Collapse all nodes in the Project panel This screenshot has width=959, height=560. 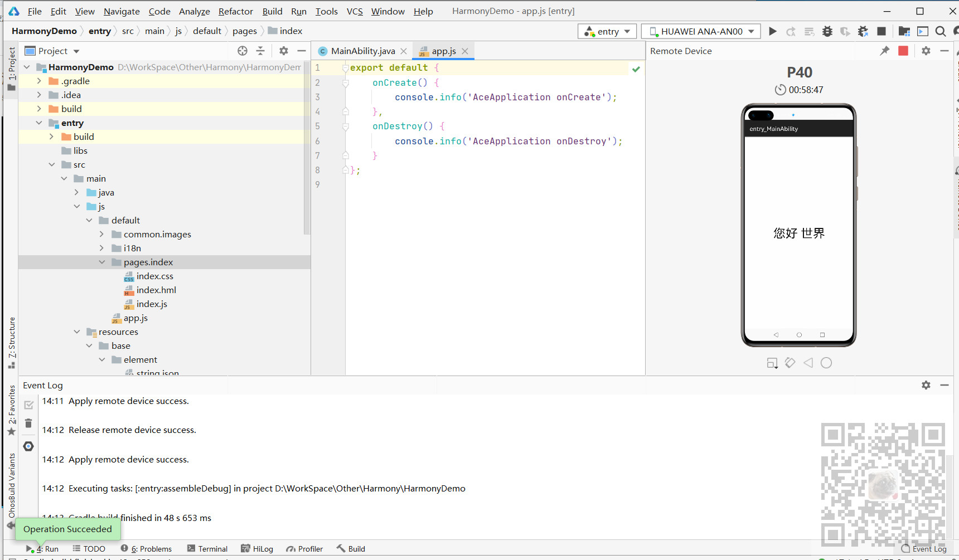click(x=260, y=51)
